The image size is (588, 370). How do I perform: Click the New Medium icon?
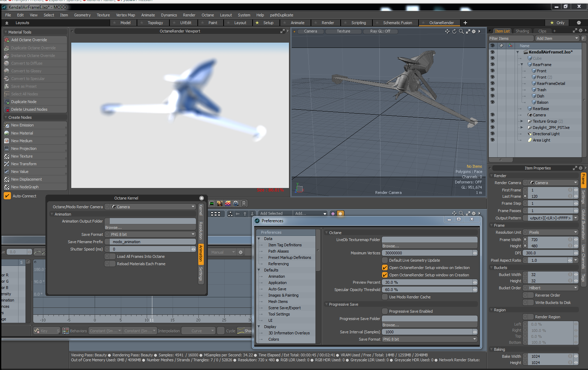coord(7,141)
